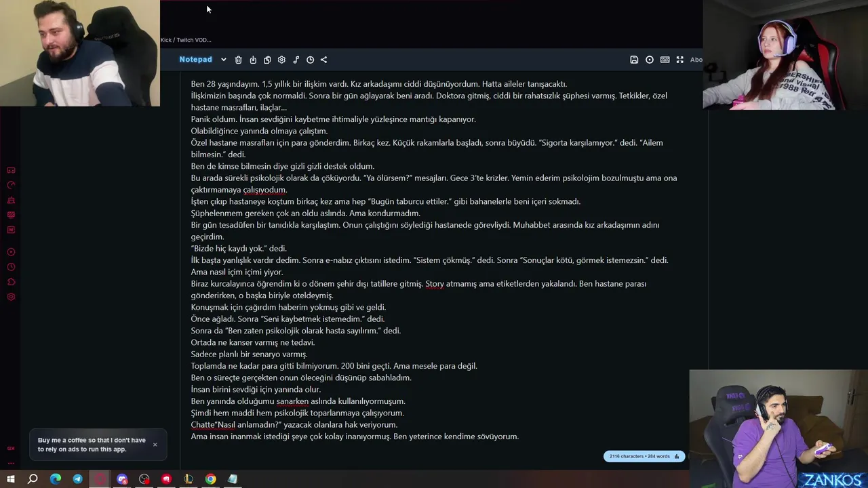Open Google Chrome from taskbar
Image resolution: width=868 pixels, height=488 pixels.
[211, 479]
